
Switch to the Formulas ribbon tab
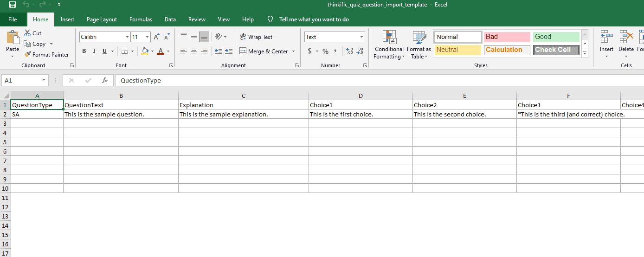click(x=141, y=19)
